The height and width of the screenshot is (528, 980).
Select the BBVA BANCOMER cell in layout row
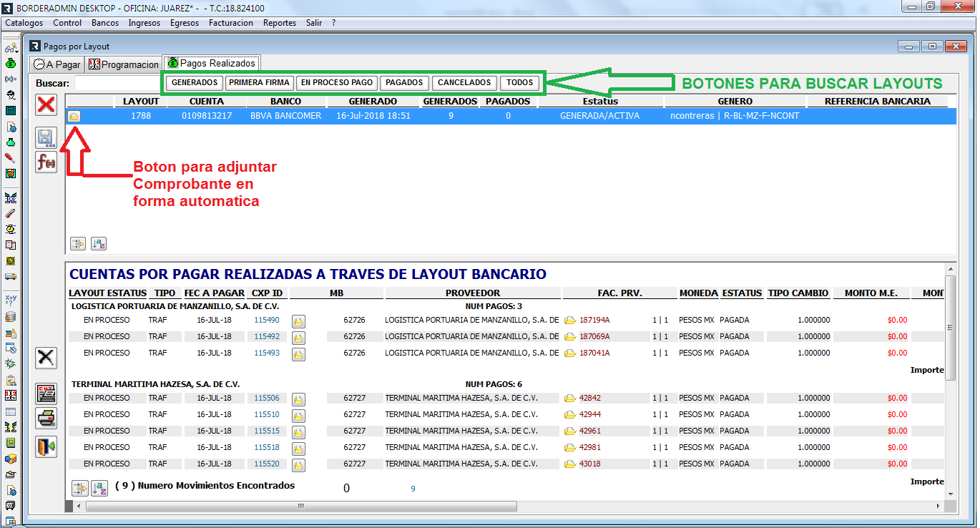pos(286,116)
